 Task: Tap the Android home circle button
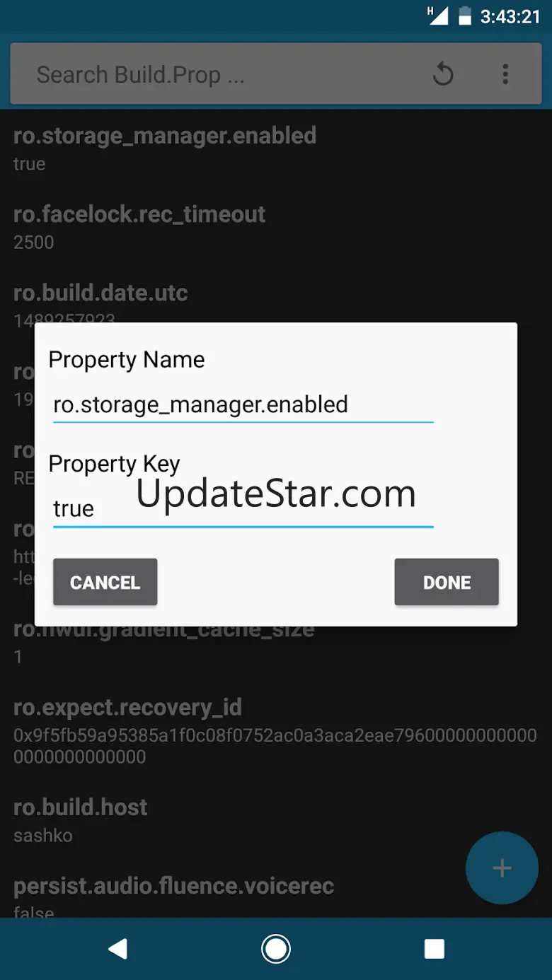click(276, 949)
